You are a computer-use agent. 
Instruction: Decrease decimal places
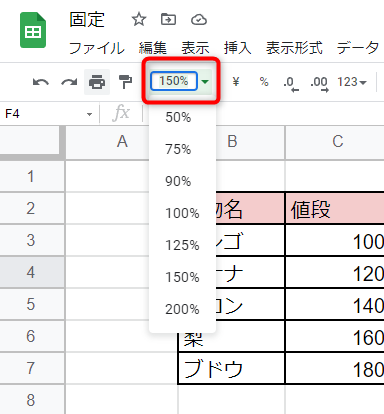pyautogui.click(x=291, y=84)
